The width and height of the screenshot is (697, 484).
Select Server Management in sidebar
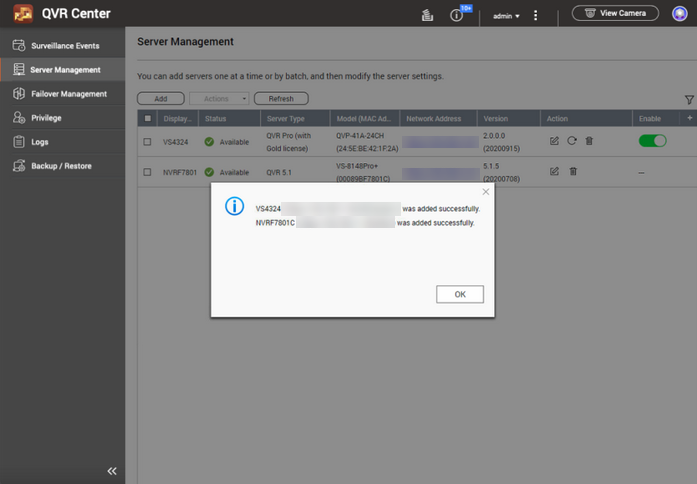(63, 69)
